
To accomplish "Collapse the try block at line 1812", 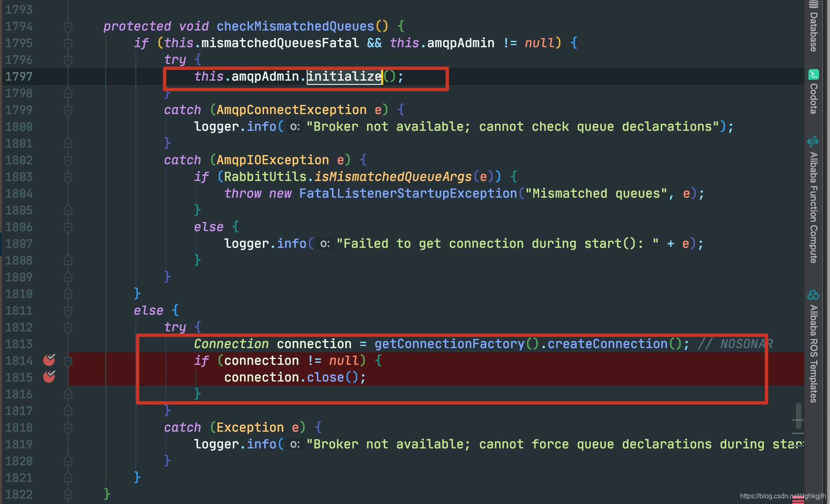I will point(68,328).
